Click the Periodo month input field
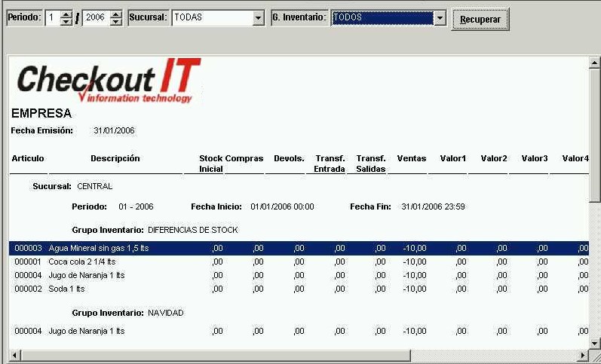Screen dimensions: 601x364 click(51, 17)
